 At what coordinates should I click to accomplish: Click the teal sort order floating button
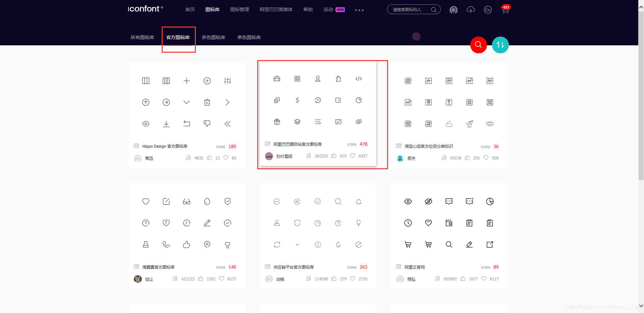pos(500,45)
